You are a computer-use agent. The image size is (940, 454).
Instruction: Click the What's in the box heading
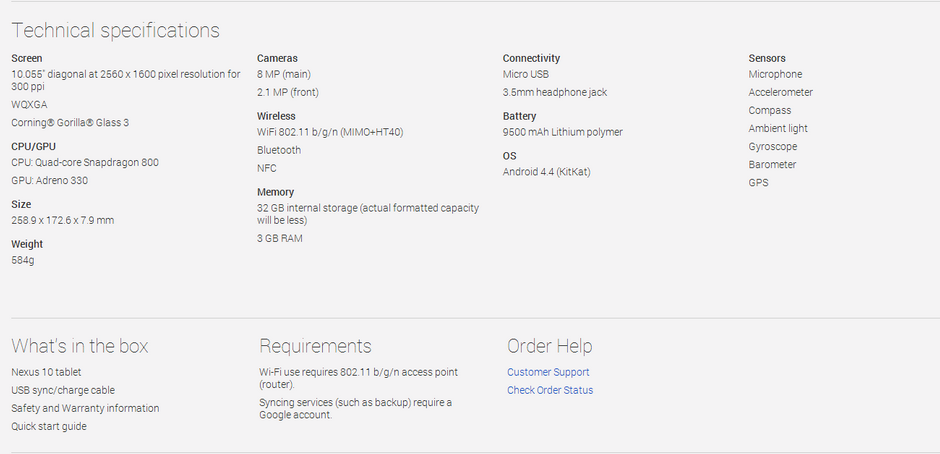(80, 346)
